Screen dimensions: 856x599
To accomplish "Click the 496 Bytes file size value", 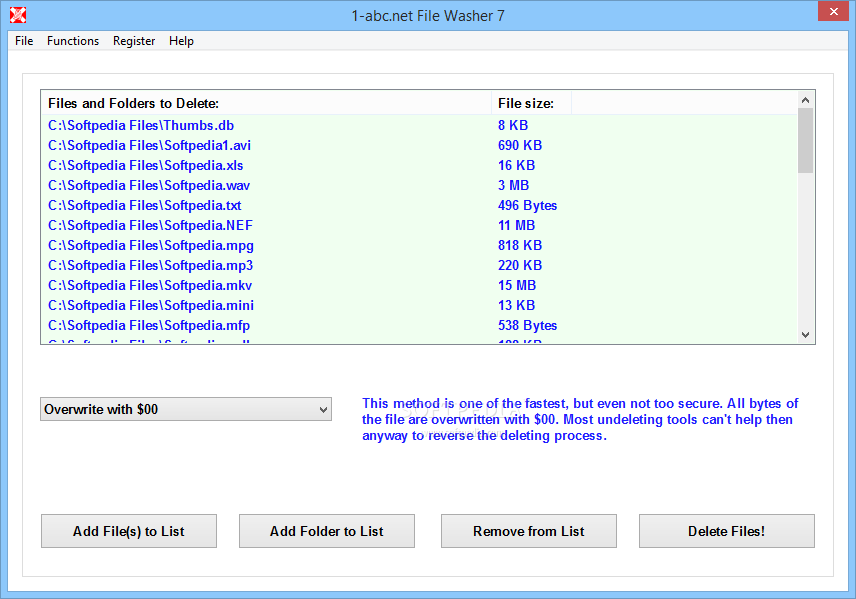I will pyautogui.click(x=527, y=205).
